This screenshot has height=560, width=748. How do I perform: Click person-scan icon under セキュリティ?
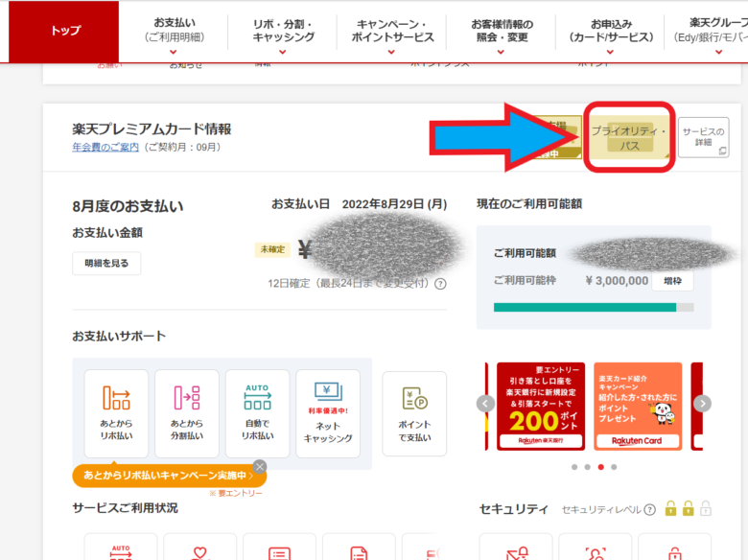coord(596,554)
